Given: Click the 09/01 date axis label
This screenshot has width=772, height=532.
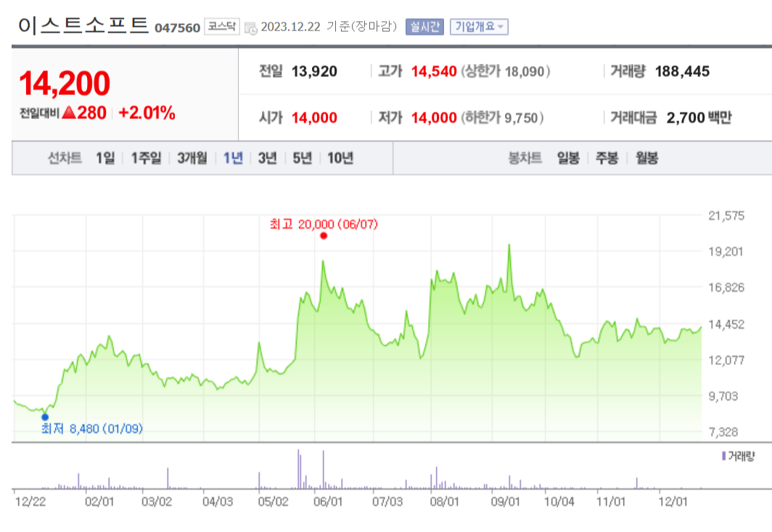Looking at the screenshot, I should pos(505,502).
